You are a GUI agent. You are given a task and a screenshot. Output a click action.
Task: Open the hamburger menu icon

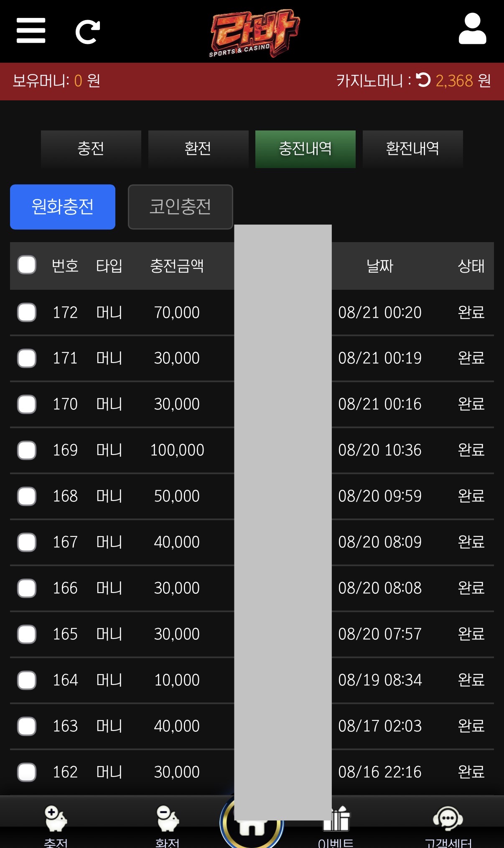31,31
